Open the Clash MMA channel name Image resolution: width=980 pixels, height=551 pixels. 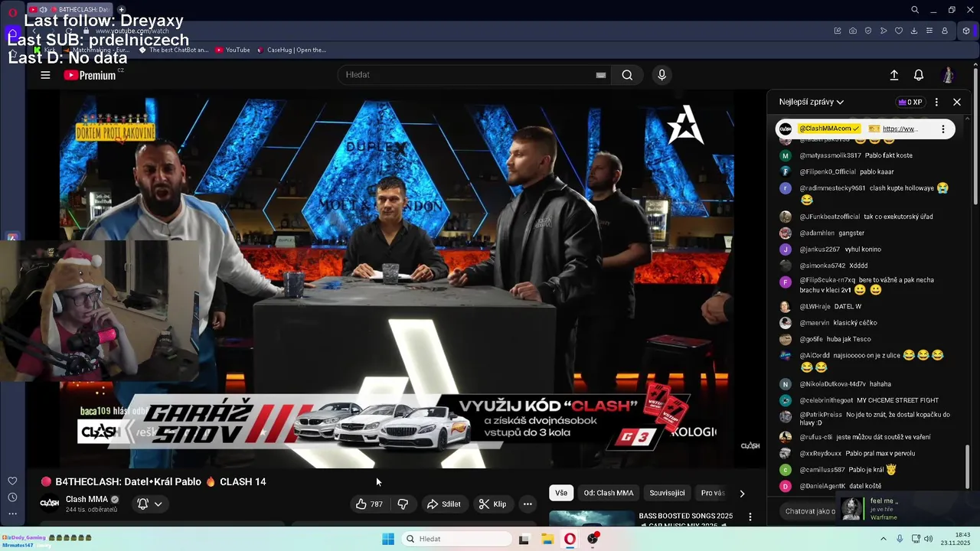tap(87, 499)
